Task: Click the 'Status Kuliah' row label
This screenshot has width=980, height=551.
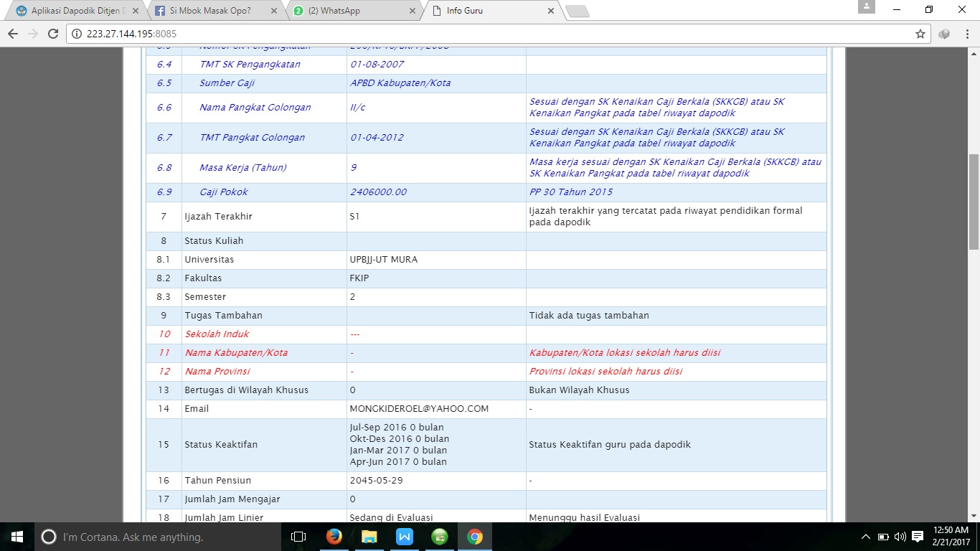Action: [x=214, y=241]
